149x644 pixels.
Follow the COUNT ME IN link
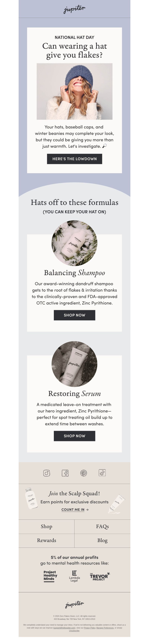click(x=75, y=509)
